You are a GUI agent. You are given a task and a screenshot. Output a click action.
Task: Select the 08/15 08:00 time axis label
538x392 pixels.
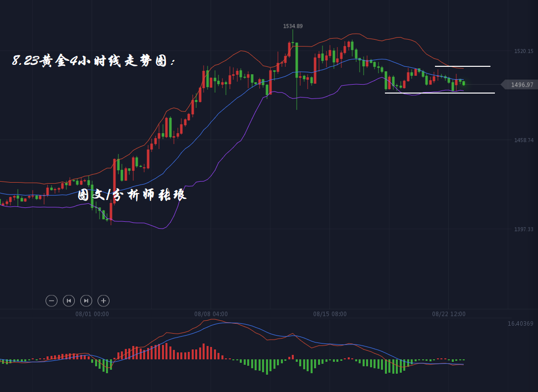(330, 314)
